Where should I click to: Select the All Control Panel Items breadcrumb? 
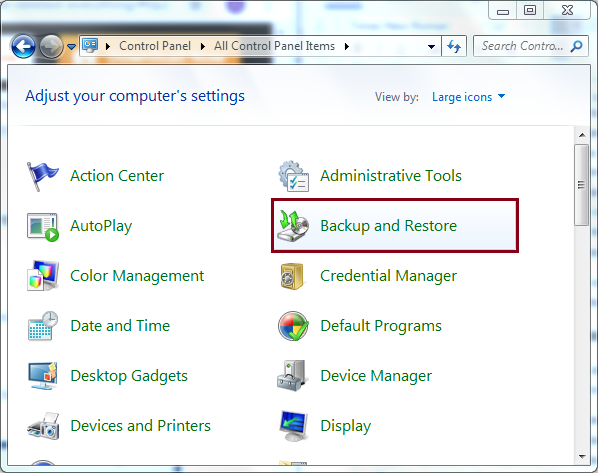274,46
